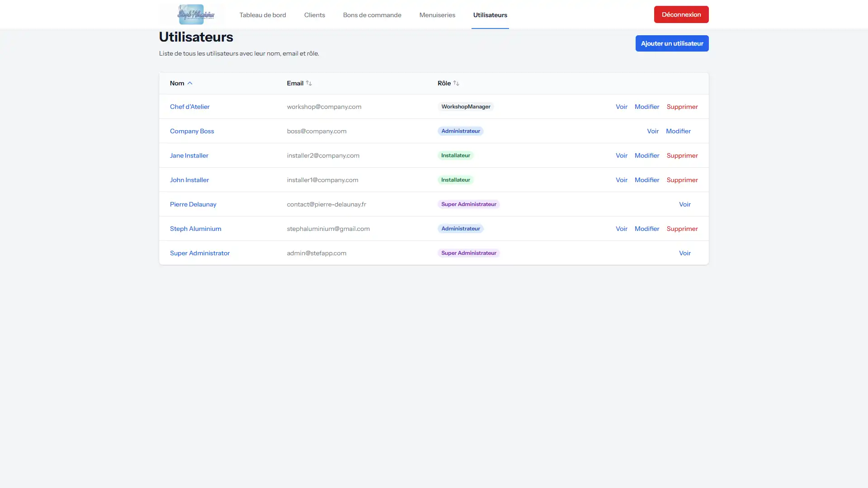Click the Utilisateurs active tab

490,15
